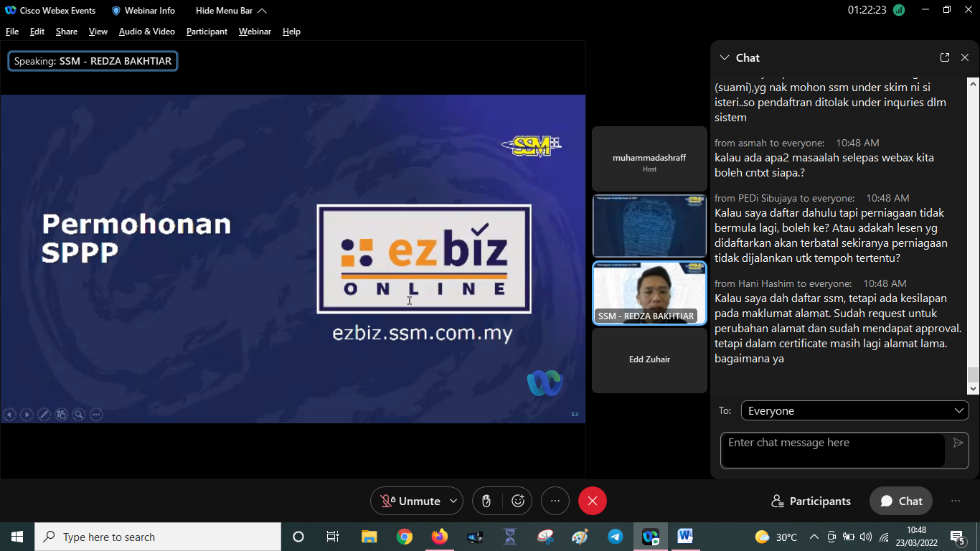Toggle the Participants panel
980x551 pixels.
811,501
